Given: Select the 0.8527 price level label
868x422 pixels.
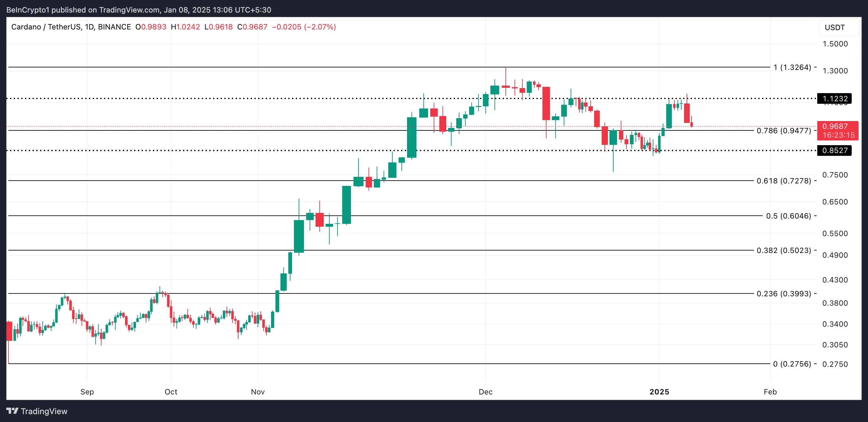Looking at the screenshot, I should [835, 150].
